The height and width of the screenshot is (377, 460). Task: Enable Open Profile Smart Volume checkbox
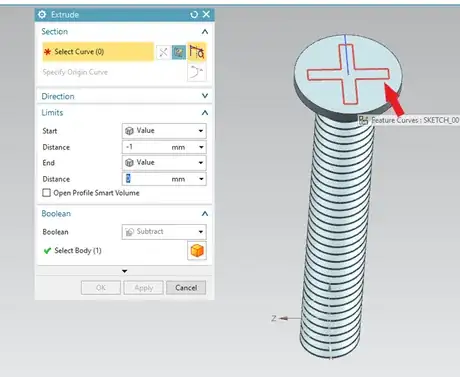point(47,193)
